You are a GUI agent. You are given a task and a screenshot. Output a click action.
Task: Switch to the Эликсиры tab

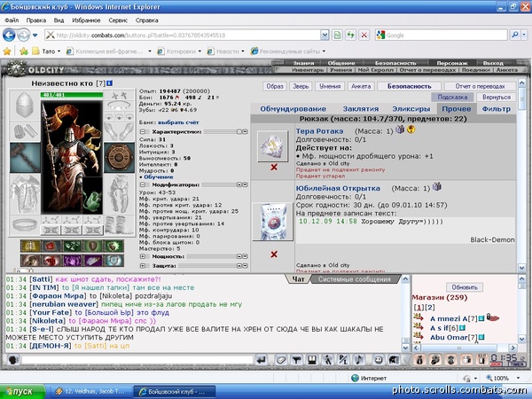[411, 109]
